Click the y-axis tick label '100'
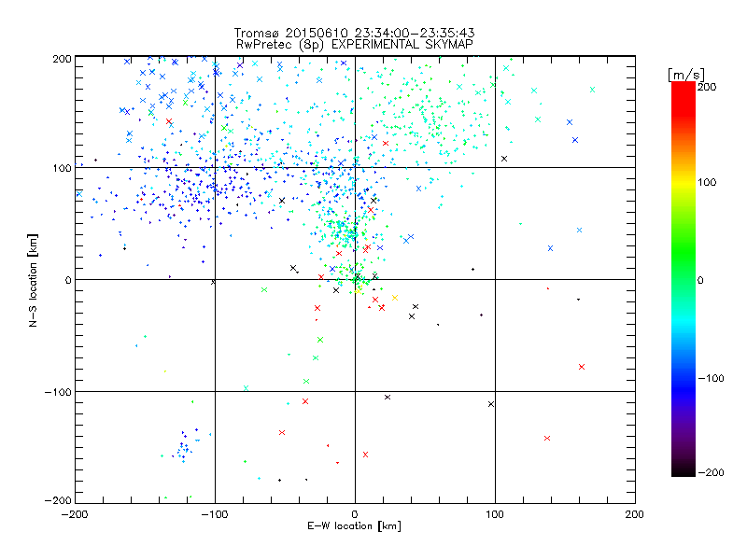This screenshot has width=747, height=560. [62, 168]
